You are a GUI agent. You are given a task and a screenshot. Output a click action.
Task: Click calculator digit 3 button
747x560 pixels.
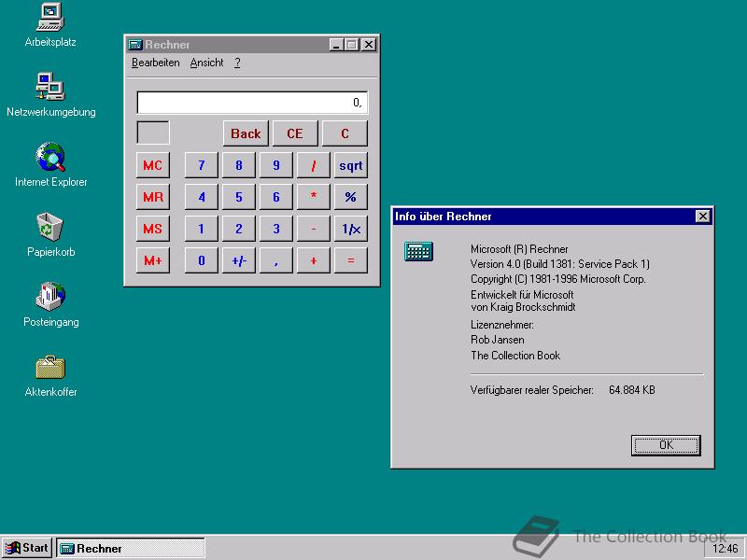click(276, 229)
